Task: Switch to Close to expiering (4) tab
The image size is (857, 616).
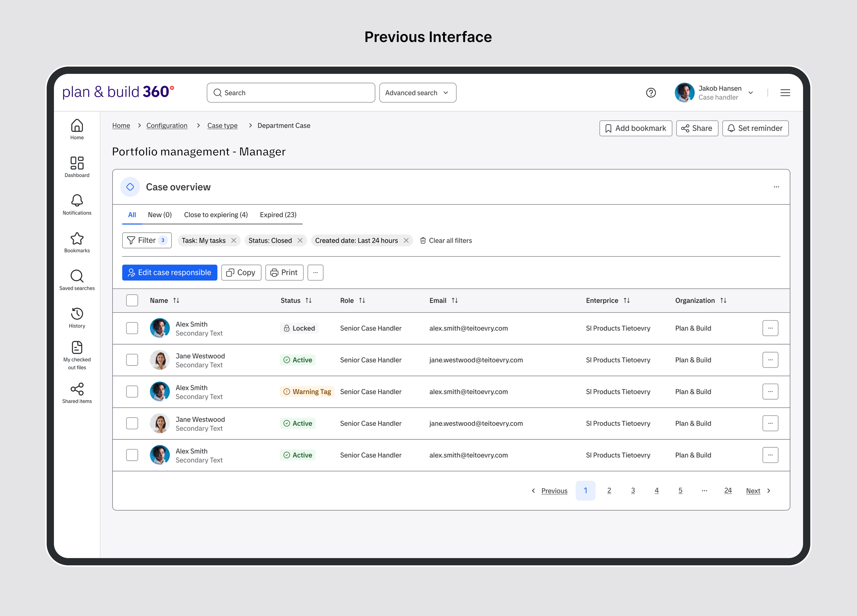Action: [216, 215]
